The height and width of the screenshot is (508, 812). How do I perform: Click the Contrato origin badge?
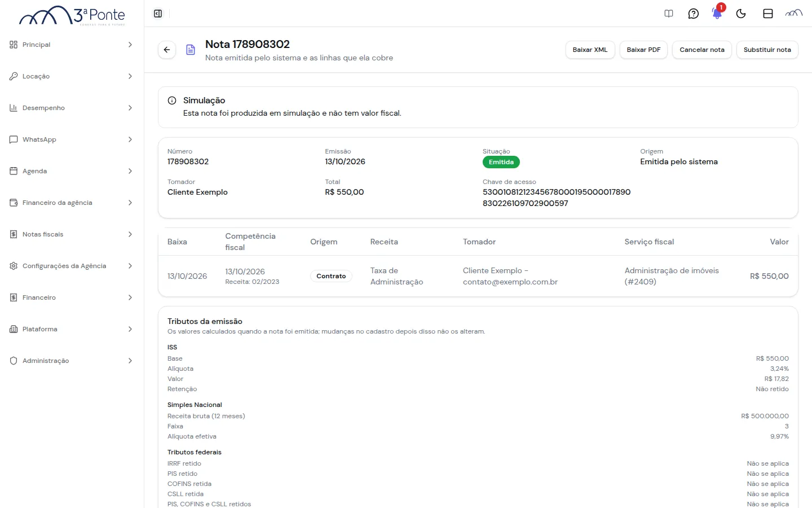(x=331, y=276)
